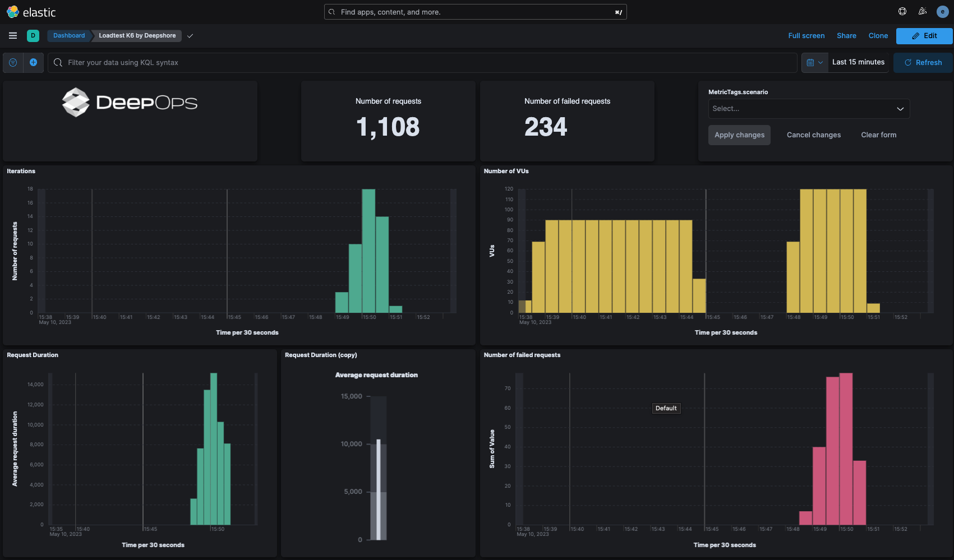Click the DeepOps logo image
The image size is (954, 560).
pos(130,103)
